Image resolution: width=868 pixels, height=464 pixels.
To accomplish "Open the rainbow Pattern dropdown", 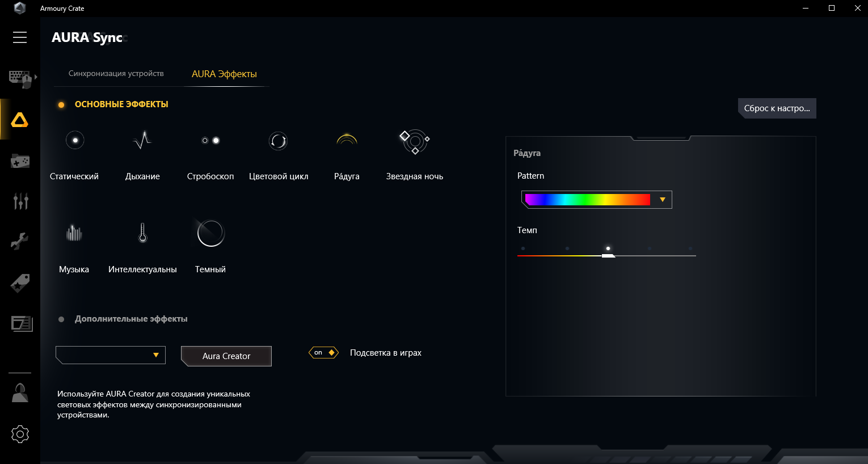I will [x=597, y=200].
